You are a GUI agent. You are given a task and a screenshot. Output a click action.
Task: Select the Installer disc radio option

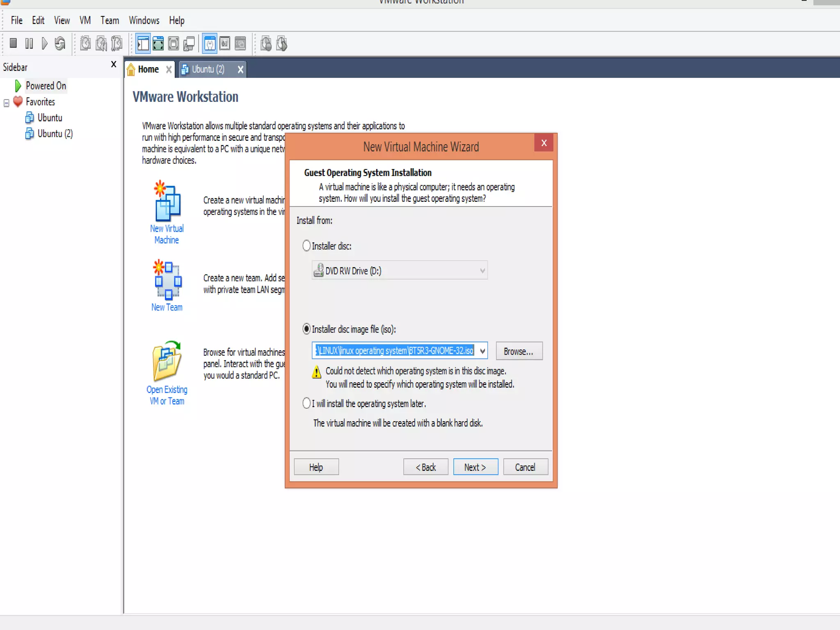[306, 246]
